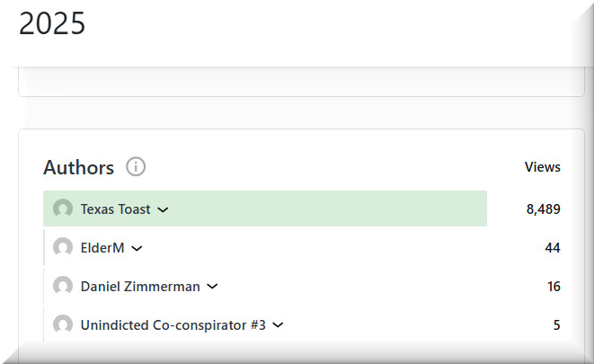Image resolution: width=594 pixels, height=364 pixels.
Task: Open the Daniel Zimmerman dropdown arrow
Action: [212, 287]
